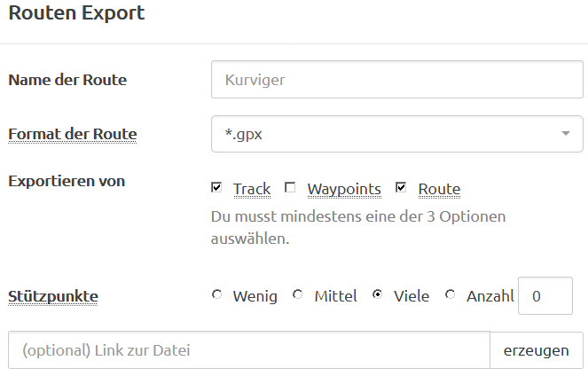Click the Name der Route label

[67, 80]
